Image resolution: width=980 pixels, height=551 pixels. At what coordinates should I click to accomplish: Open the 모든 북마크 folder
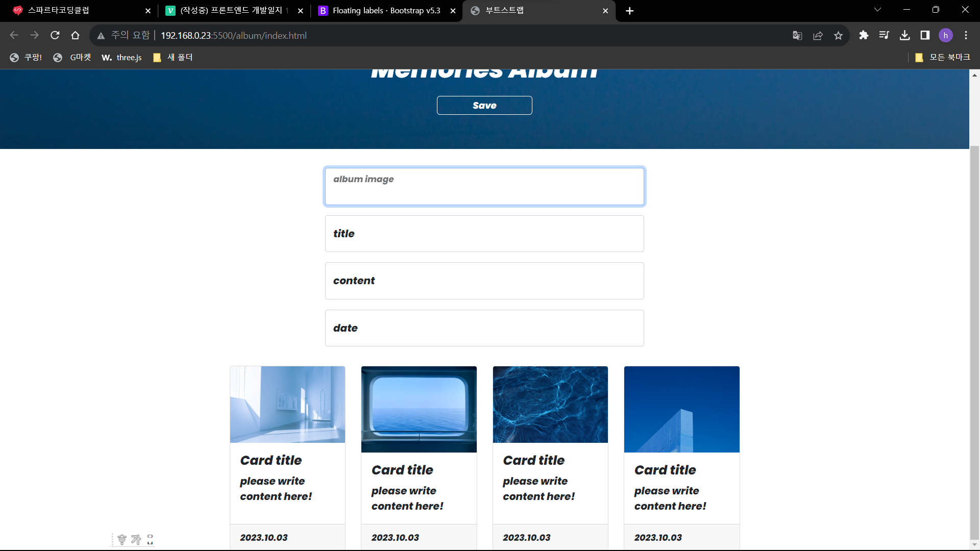pyautogui.click(x=942, y=58)
